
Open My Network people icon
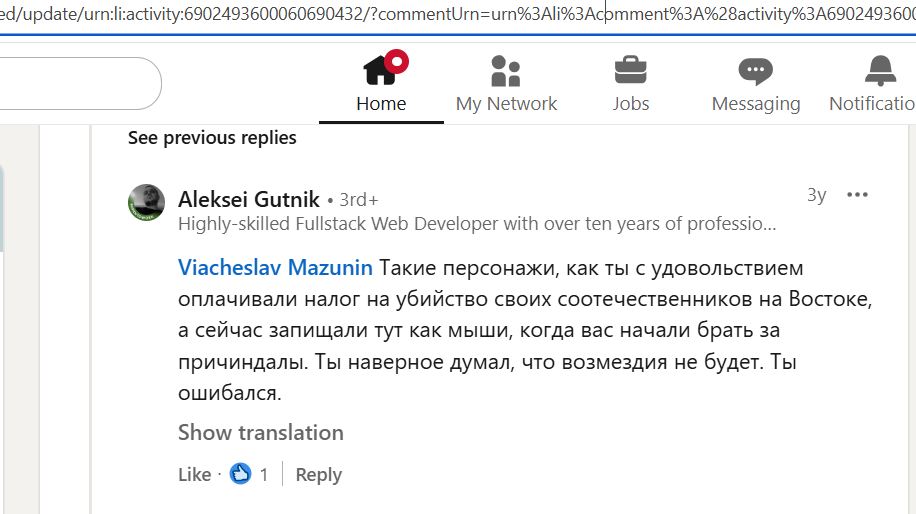pos(506,70)
